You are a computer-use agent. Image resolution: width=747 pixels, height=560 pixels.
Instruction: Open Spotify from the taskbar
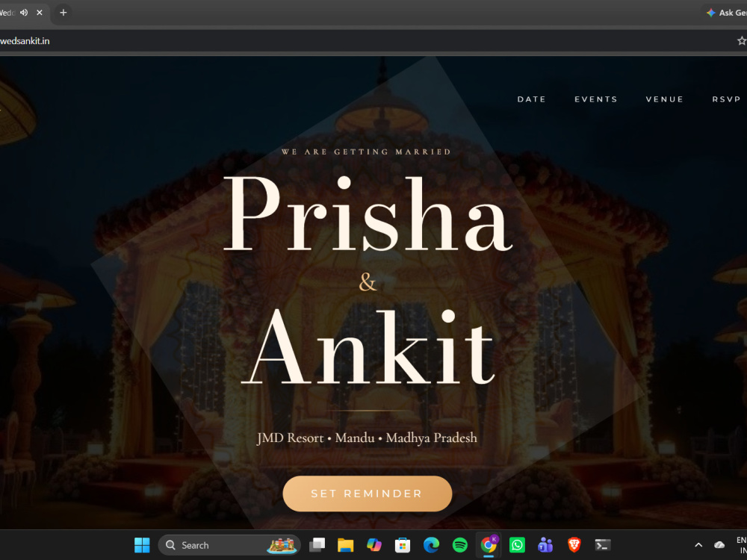459,545
